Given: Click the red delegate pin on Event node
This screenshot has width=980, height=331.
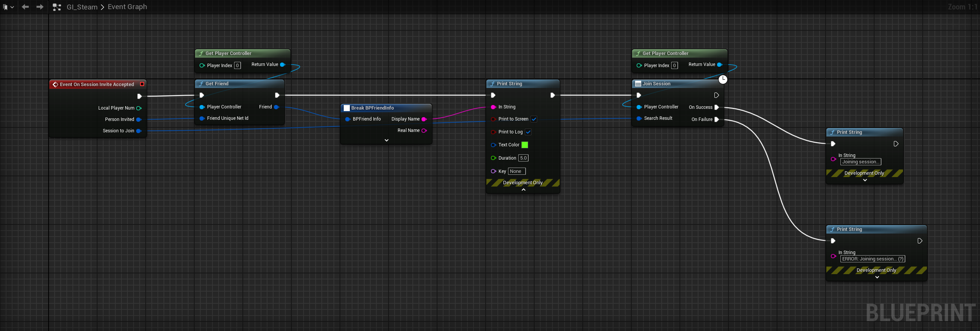Looking at the screenshot, I should tap(142, 84).
